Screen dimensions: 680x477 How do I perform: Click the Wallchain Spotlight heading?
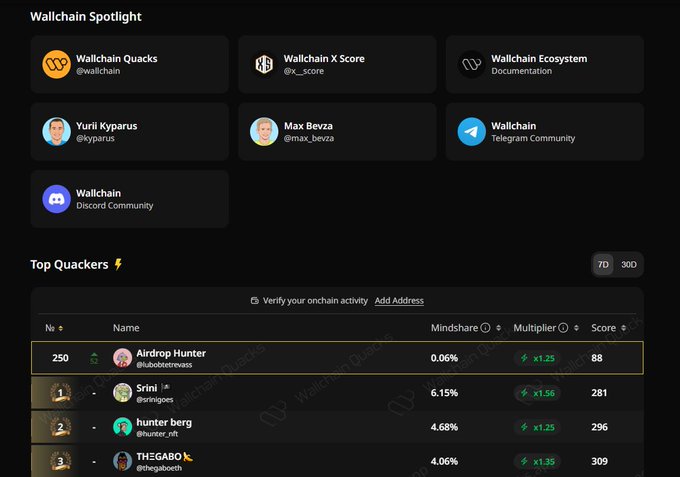point(86,16)
